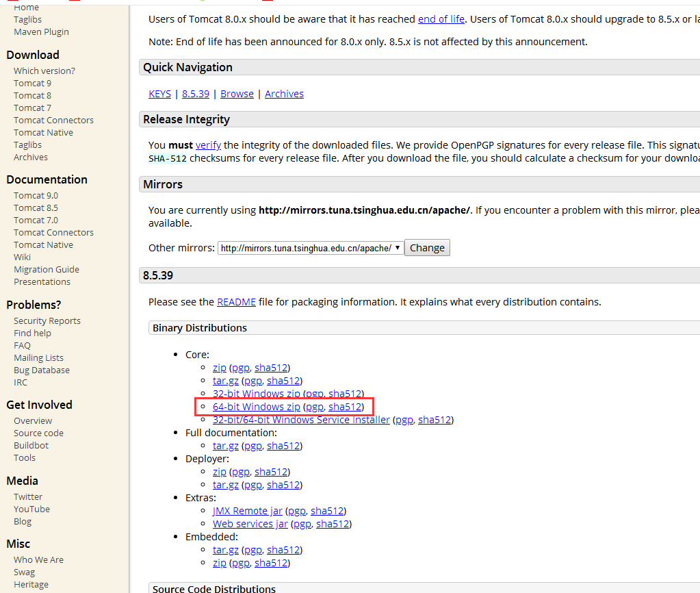
Task: Open Taglibs under Download section
Action: (27, 144)
